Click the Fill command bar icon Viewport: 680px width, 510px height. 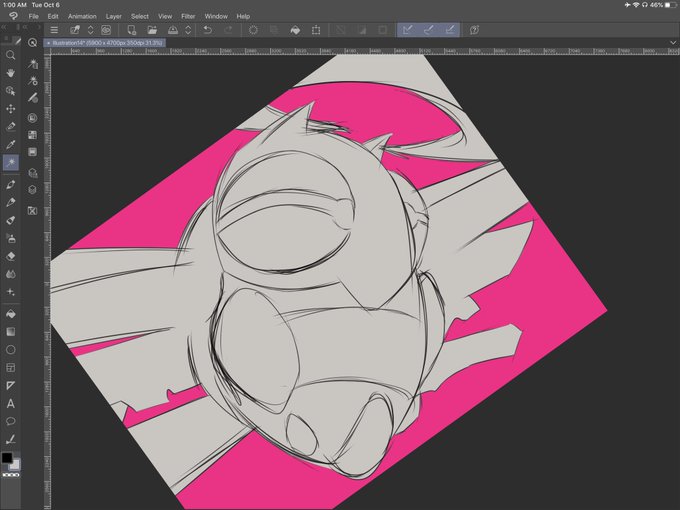pyautogui.click(x=295, y=30)
